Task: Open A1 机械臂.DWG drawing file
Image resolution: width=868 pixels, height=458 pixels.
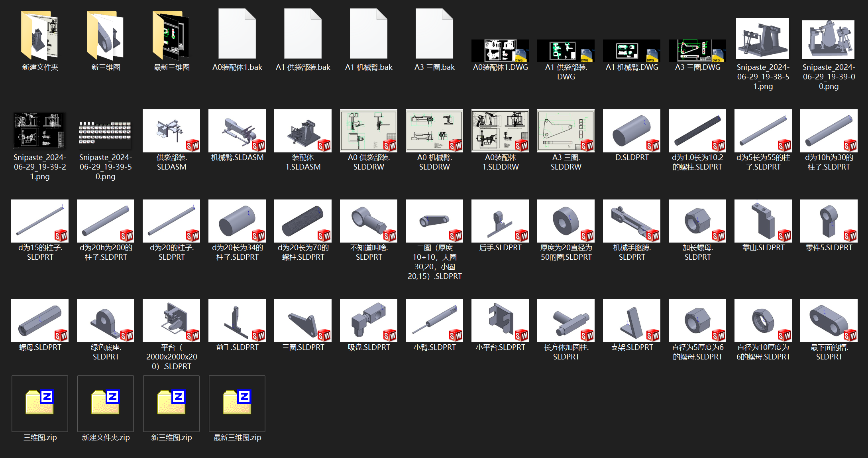Action: coord(632,51)
